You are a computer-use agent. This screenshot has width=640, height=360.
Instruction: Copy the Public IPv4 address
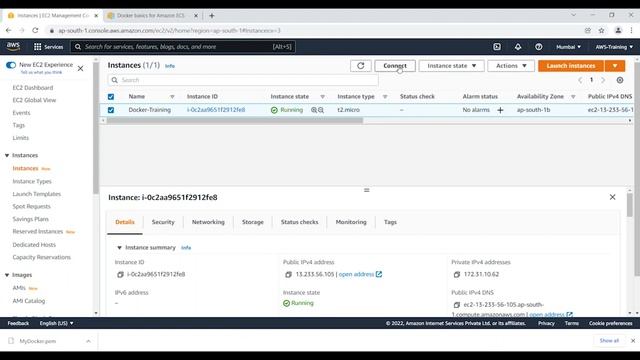288,275
